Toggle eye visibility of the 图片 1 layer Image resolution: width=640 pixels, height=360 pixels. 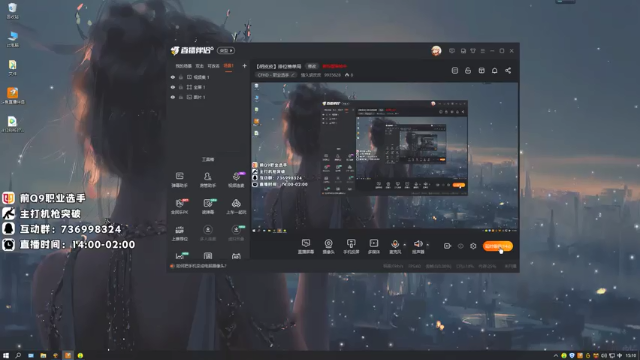coord(173,97)
